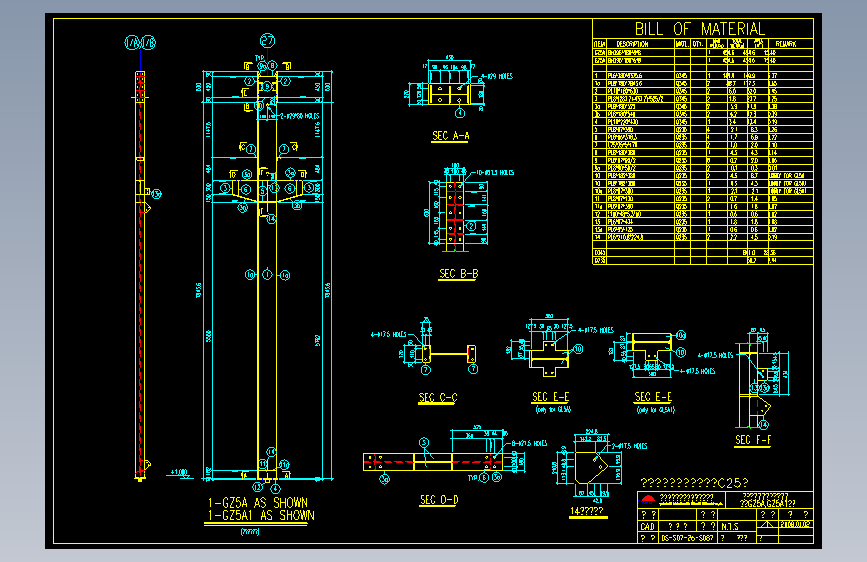Click the CAD cell in the title block

pyautogui.click(x=647, y=527)
